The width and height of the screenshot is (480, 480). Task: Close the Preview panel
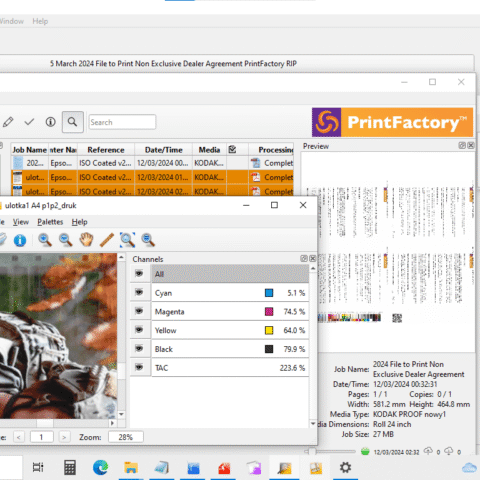point(471,146)
